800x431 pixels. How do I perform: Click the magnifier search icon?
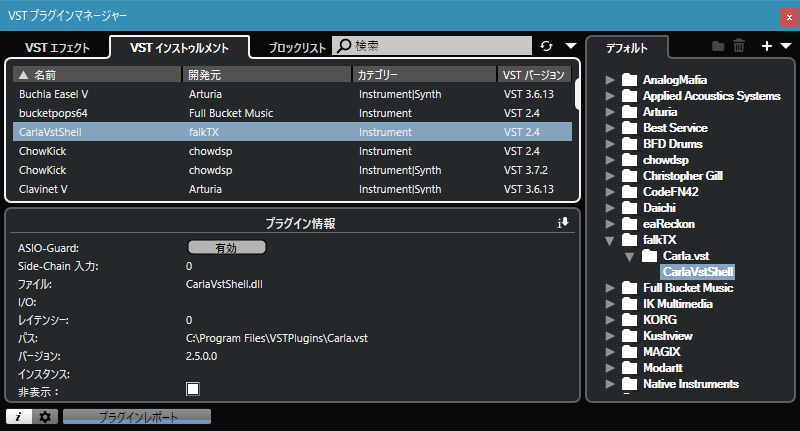click(x=344, y=46)
